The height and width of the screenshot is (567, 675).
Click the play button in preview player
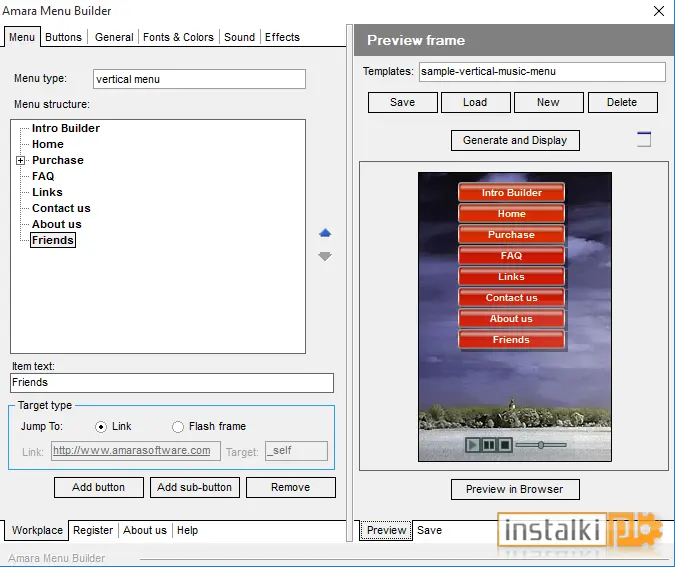[x=473, y=445]
